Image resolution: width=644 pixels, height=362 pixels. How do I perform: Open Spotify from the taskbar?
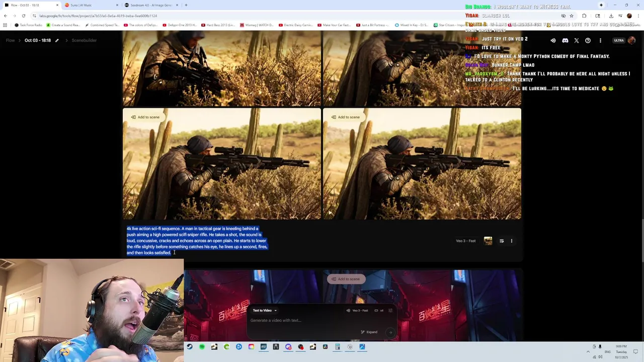(202, 346)
